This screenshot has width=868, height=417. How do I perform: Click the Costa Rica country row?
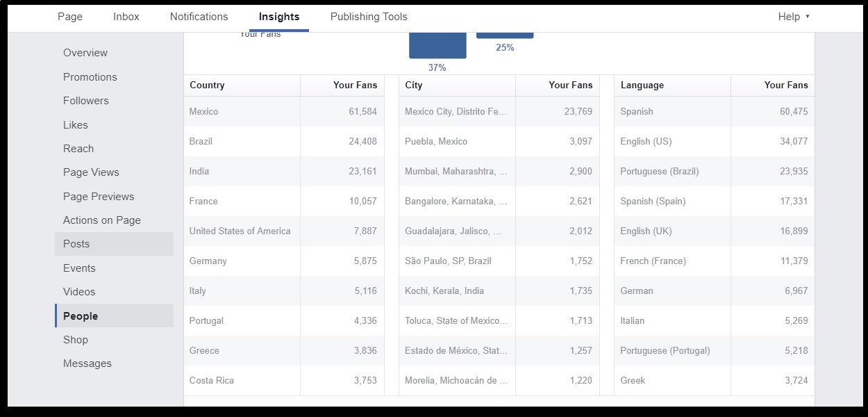coord(284,380)
